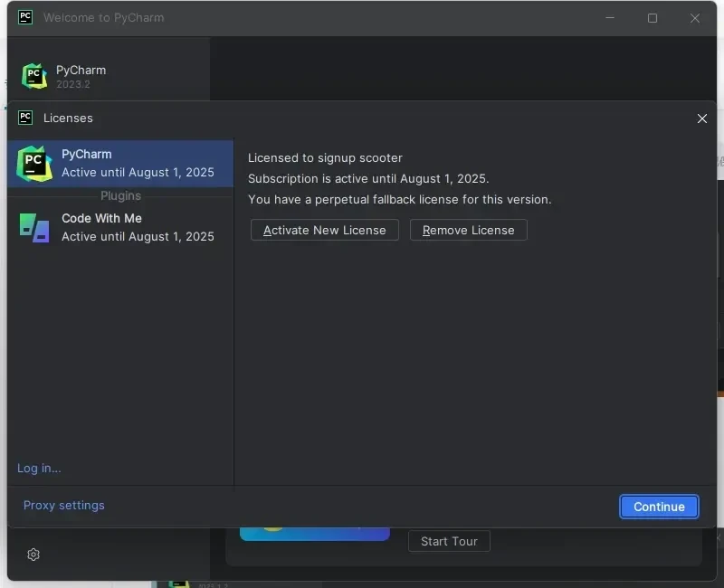Open the Log in... link
The height and width of the screenshot is (588, 724).
click(39, 468)
